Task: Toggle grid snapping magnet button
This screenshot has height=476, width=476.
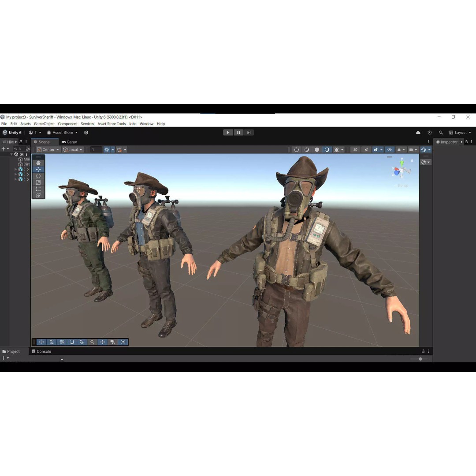Action: (119, 150)
